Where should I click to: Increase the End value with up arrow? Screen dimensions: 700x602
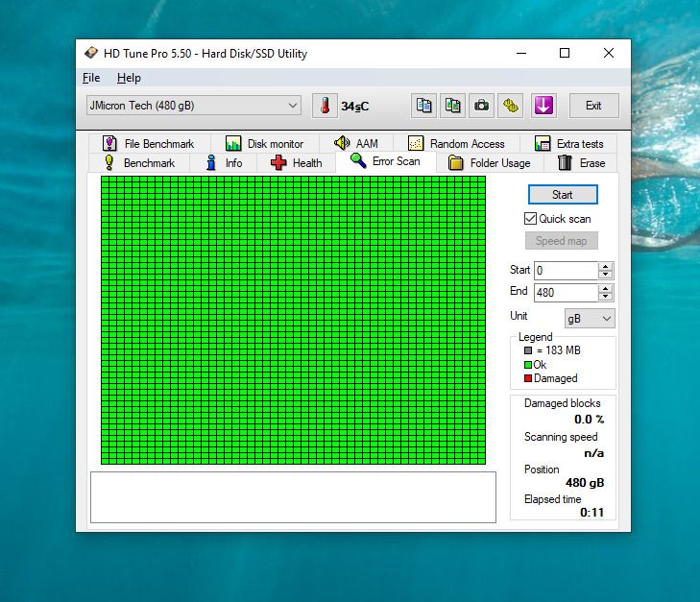click(x=605, y=289)
